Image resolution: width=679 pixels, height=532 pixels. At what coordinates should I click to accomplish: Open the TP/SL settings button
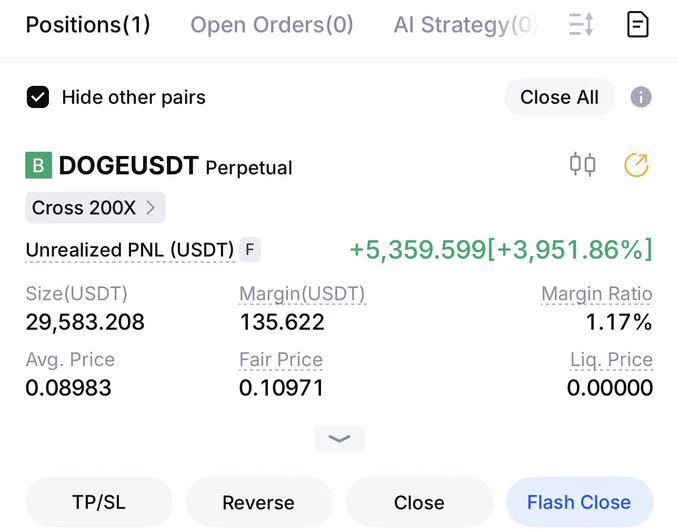[x=99, y=503]
